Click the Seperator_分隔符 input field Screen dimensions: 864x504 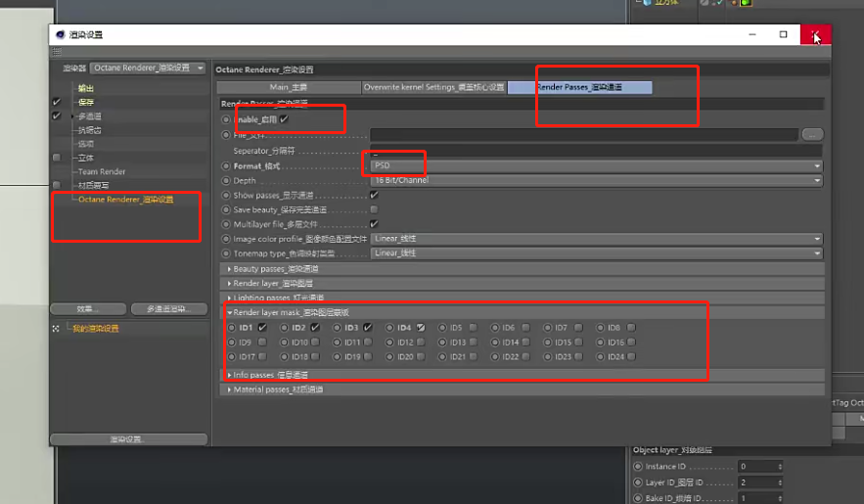[597, 151]
